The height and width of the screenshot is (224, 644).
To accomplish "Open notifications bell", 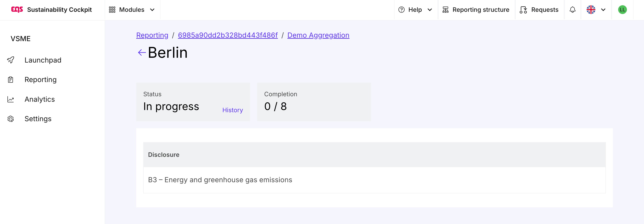I will (x=572, y=10).
